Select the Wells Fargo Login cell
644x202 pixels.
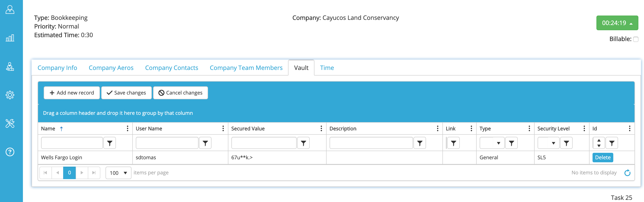point(85,157)
